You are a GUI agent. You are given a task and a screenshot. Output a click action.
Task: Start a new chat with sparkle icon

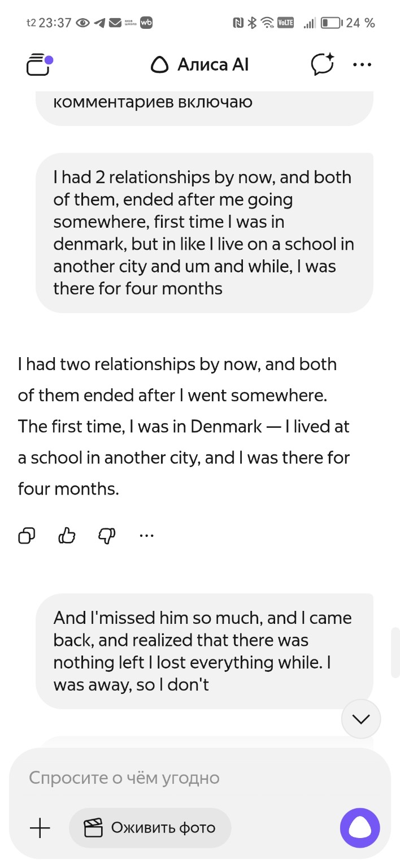coord(323,64)
